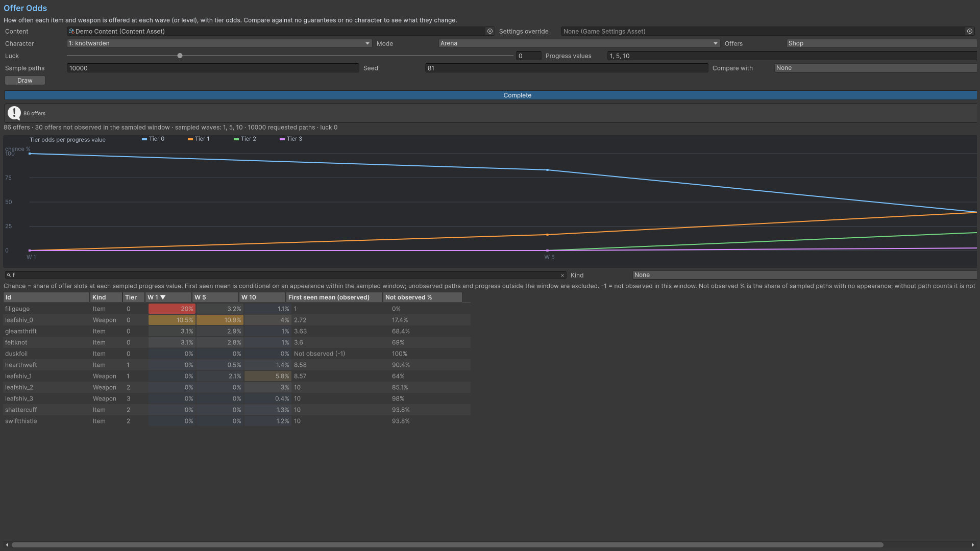Click the 17.4% not observed cell
The height and width of the screenshot is (551, 980).
pyautogui.click(x=400, y=320)
